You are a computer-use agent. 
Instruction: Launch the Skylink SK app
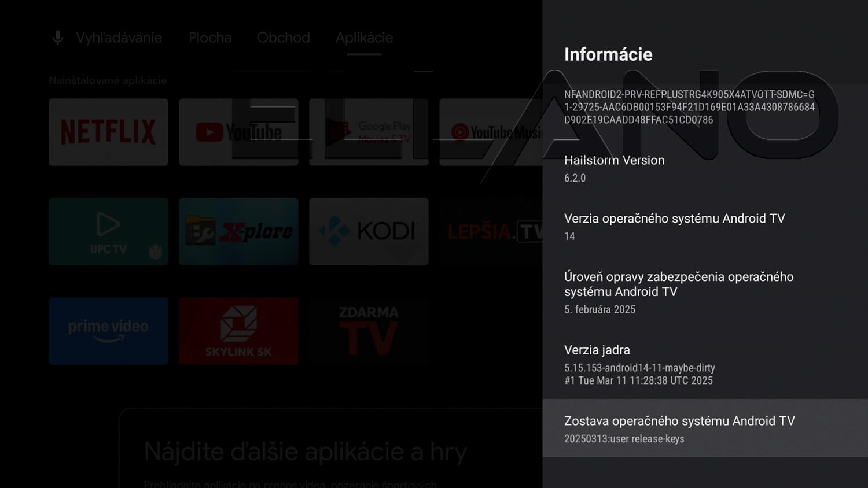point(238,331)
